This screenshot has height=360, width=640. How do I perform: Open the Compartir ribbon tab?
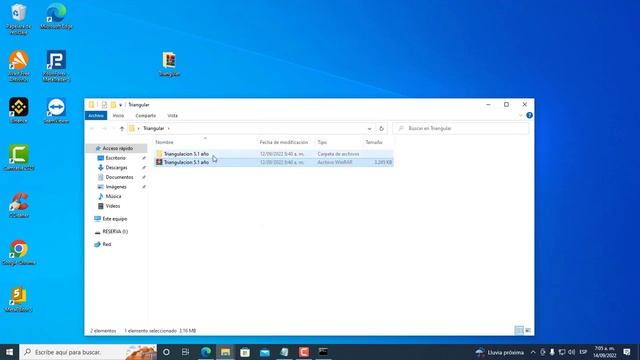click(146, 116)
